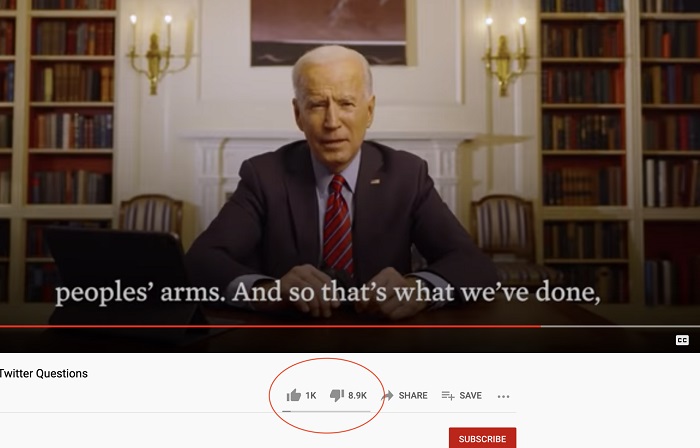Seek within the red played progress bar

270,326
